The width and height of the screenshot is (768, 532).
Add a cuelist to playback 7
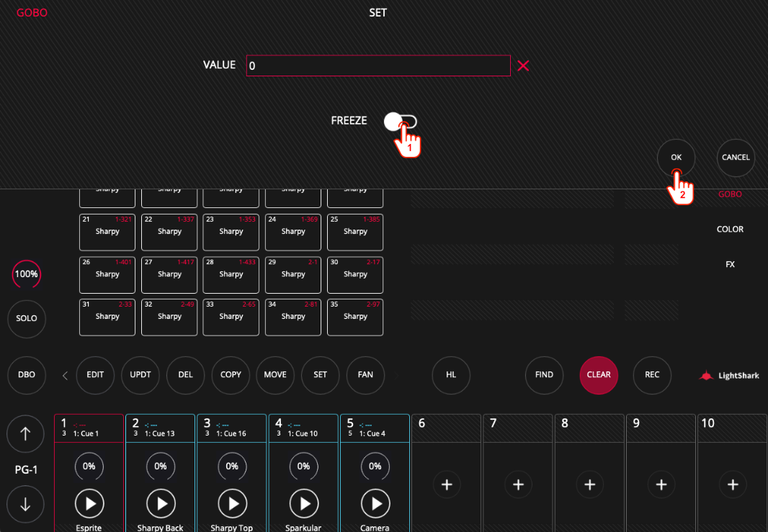coord(518,484)
